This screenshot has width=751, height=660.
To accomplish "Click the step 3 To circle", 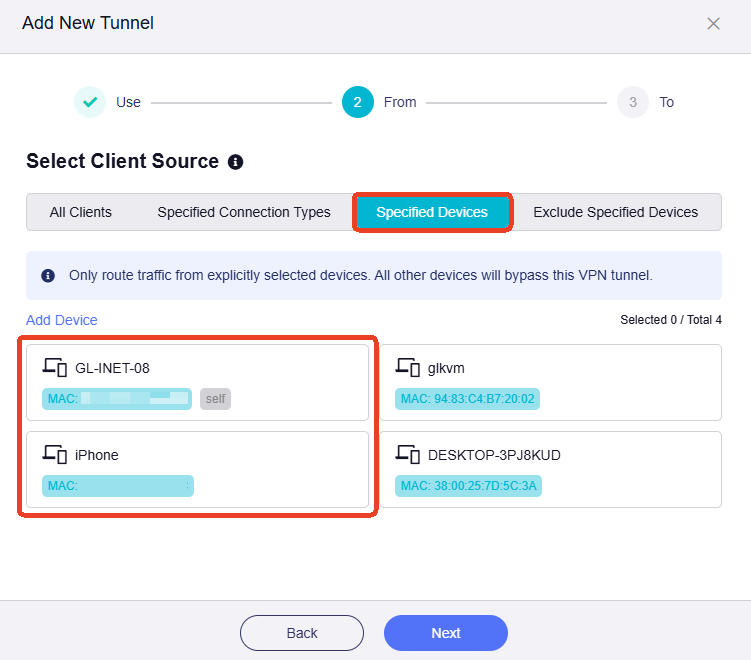I will (632, 102).
